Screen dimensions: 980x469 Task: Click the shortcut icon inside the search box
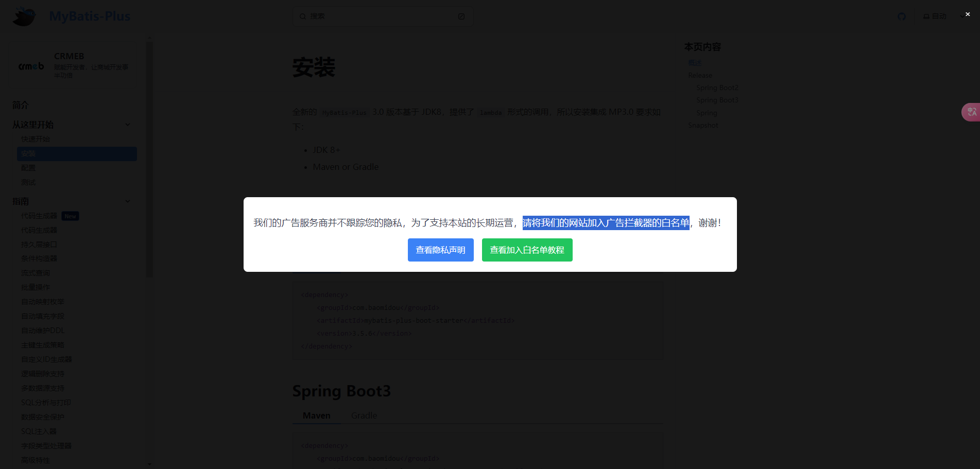(x=461, y=16)
